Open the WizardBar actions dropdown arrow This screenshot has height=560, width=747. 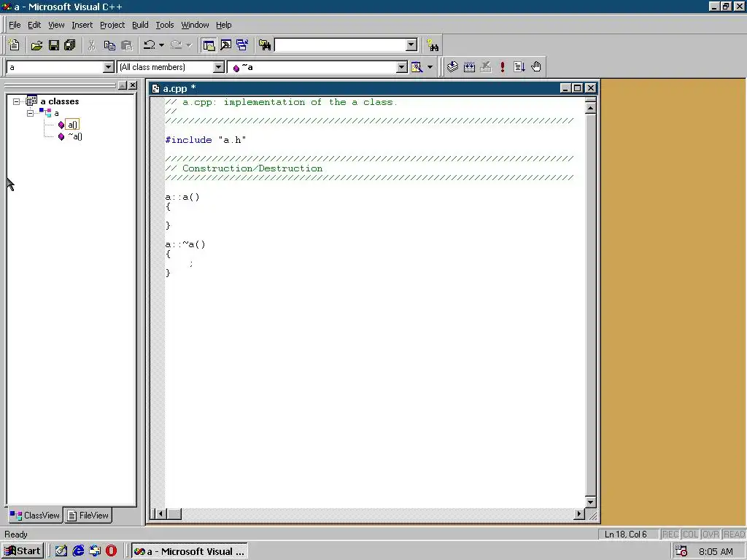pos(430,67)
